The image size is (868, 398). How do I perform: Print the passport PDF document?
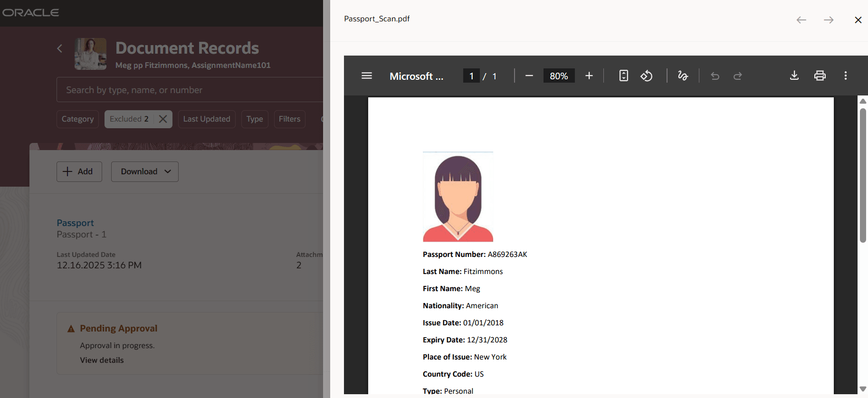click(820, 76)
